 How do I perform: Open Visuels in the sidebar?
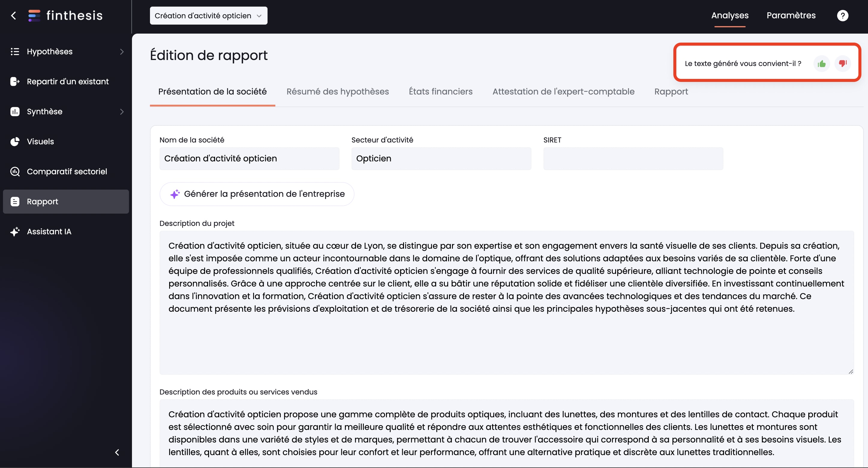66,142
